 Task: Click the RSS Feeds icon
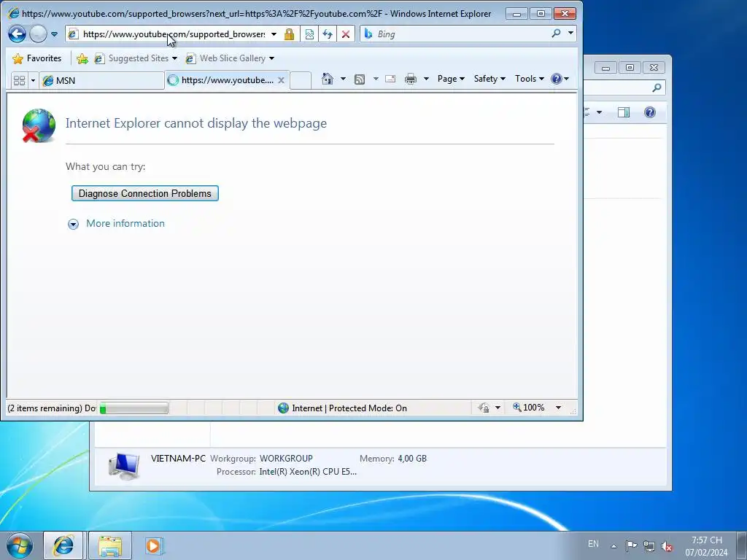[x=360, y=79]
